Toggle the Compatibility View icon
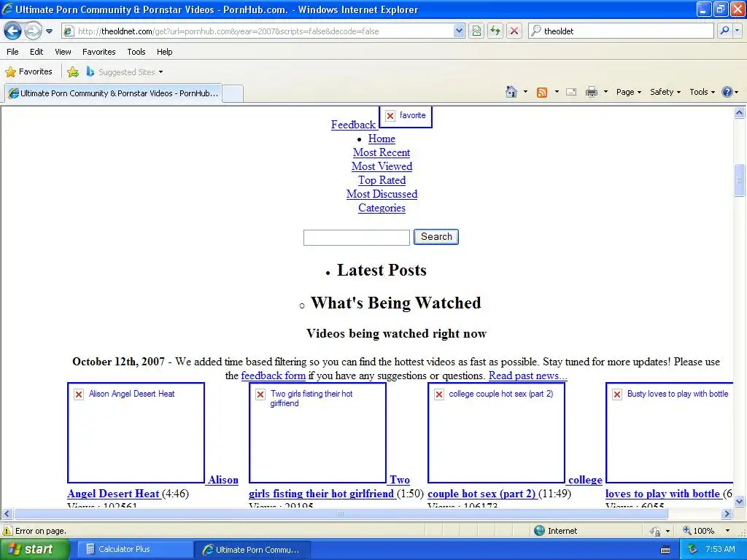The height and width of the screenshot is (560, 747). pyautogui.click(x=476, y=31)
